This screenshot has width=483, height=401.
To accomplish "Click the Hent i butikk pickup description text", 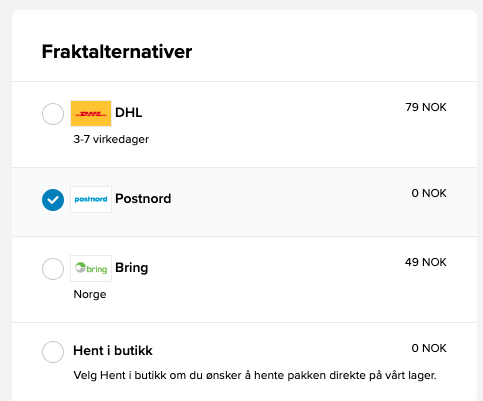I will click(255, 376).
